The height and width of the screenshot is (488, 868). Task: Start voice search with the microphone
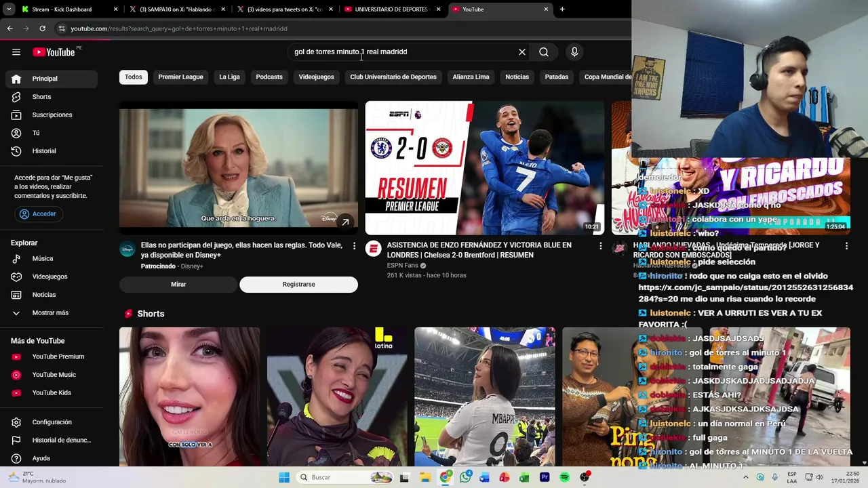tap(574, 52)
